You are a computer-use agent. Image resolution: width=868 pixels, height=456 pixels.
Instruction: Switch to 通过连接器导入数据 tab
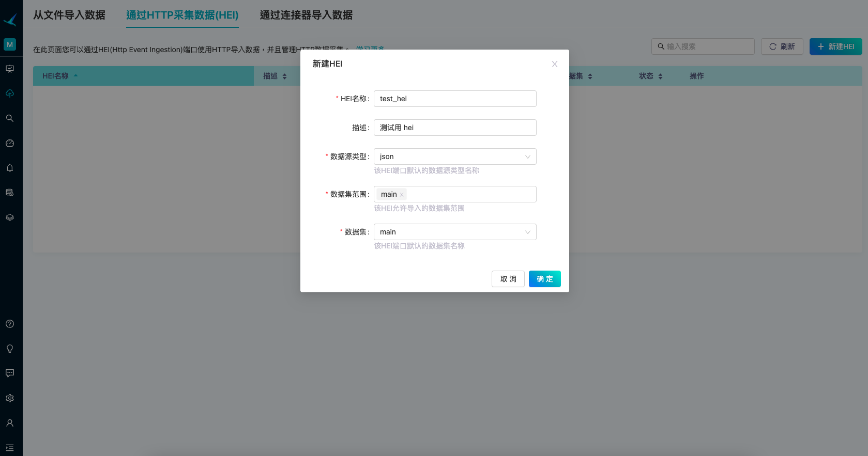(x=306, y=15)
